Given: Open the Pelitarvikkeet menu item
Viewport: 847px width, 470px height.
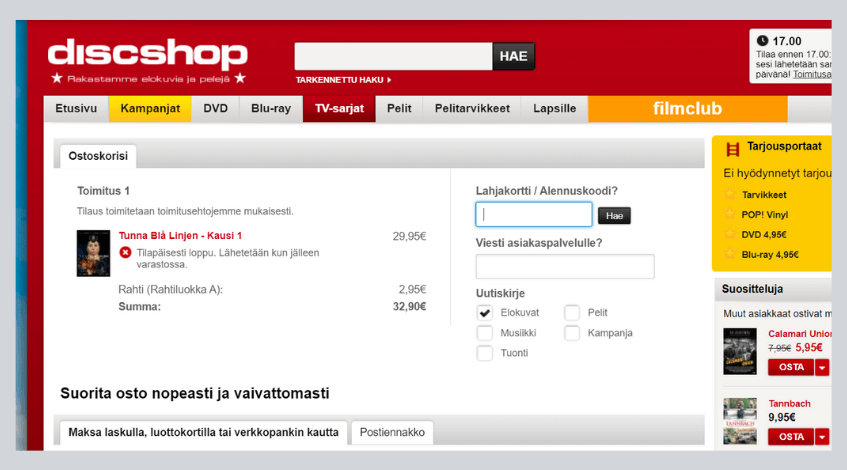Looking at the screenshot, I should coord(472,109).
